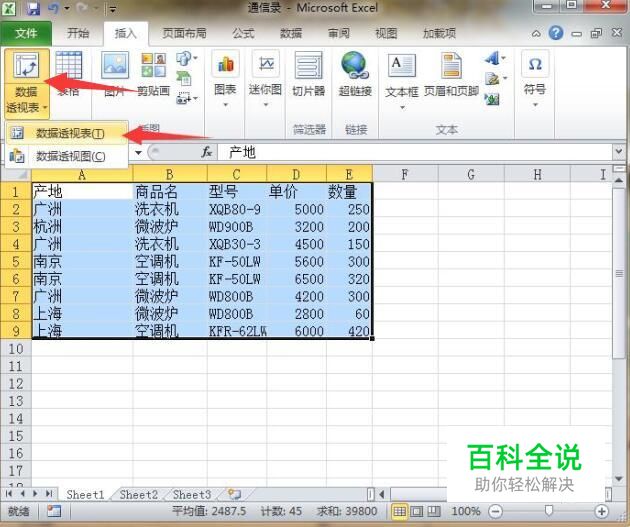Click the Save icon in Quick Access Toolbar

click(x=33, y=8)
